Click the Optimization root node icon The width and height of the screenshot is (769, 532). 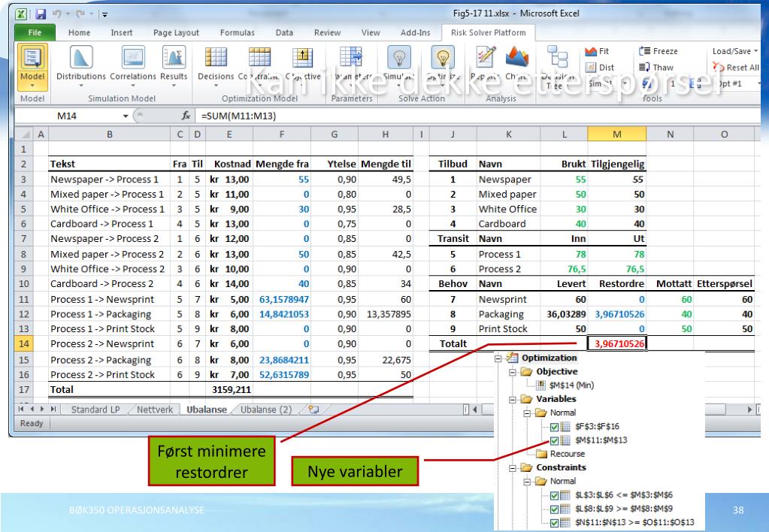tap(512, 358)
